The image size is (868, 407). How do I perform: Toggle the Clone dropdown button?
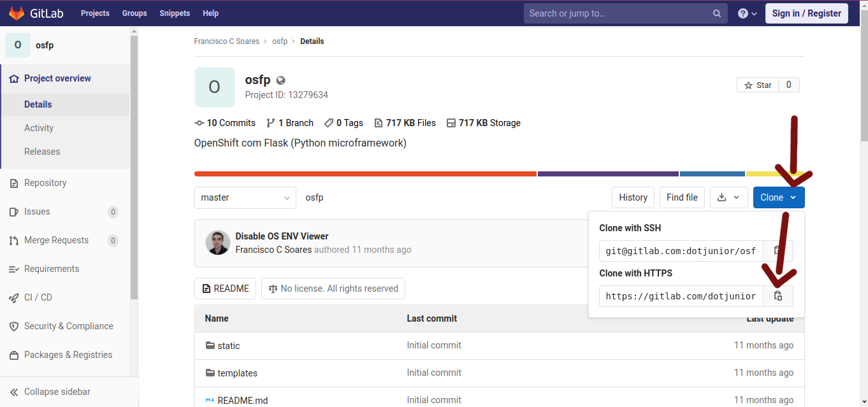(x=779, y=197)
